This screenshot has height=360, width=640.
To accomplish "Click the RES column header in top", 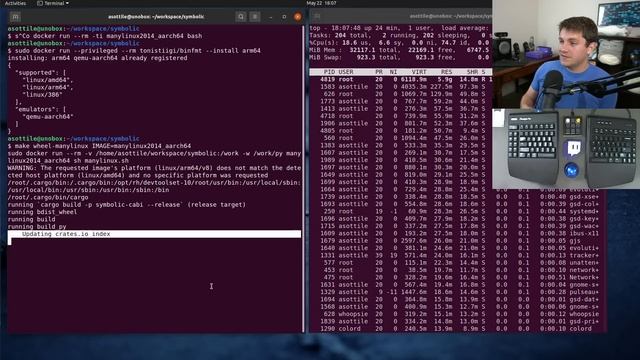I will 447,72.
